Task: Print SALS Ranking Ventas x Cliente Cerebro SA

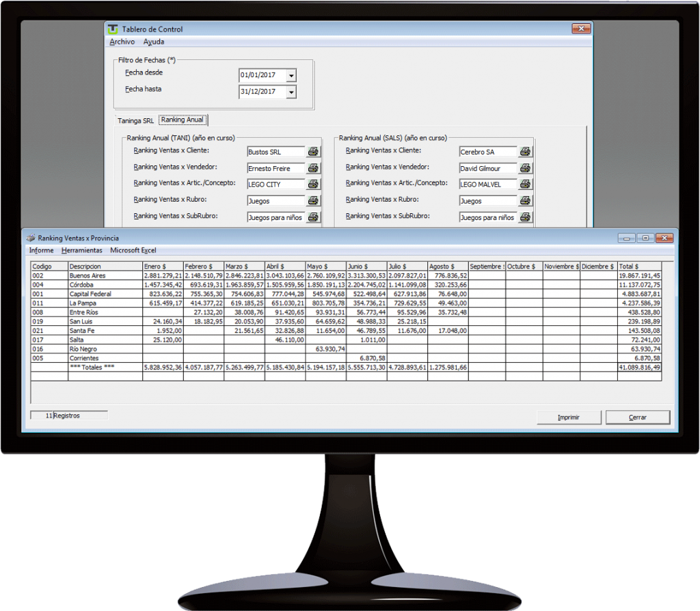Action: click(524, 151)
